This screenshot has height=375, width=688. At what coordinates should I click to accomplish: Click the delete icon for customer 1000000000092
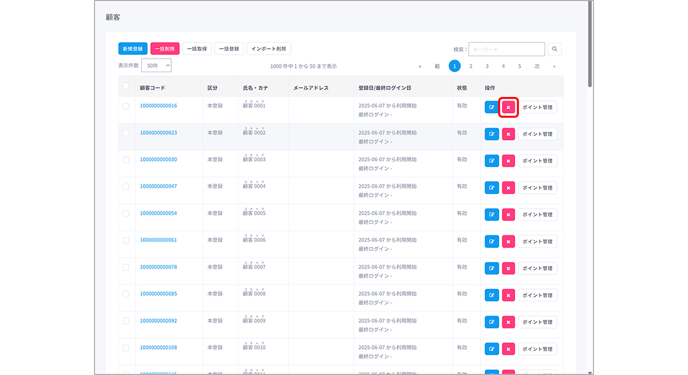click(x=508, y=322)
